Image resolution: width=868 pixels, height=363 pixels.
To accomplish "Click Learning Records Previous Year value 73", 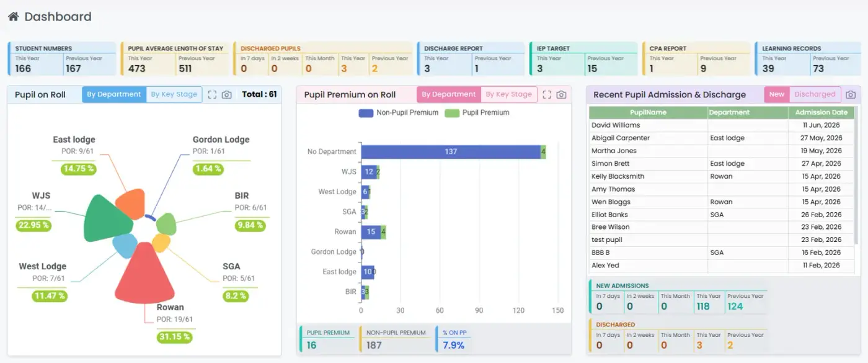I will tap(818, 69).
